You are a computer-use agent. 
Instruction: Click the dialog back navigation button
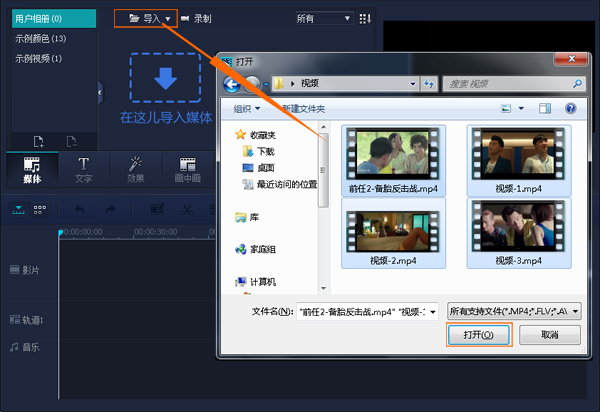(232, 85)
